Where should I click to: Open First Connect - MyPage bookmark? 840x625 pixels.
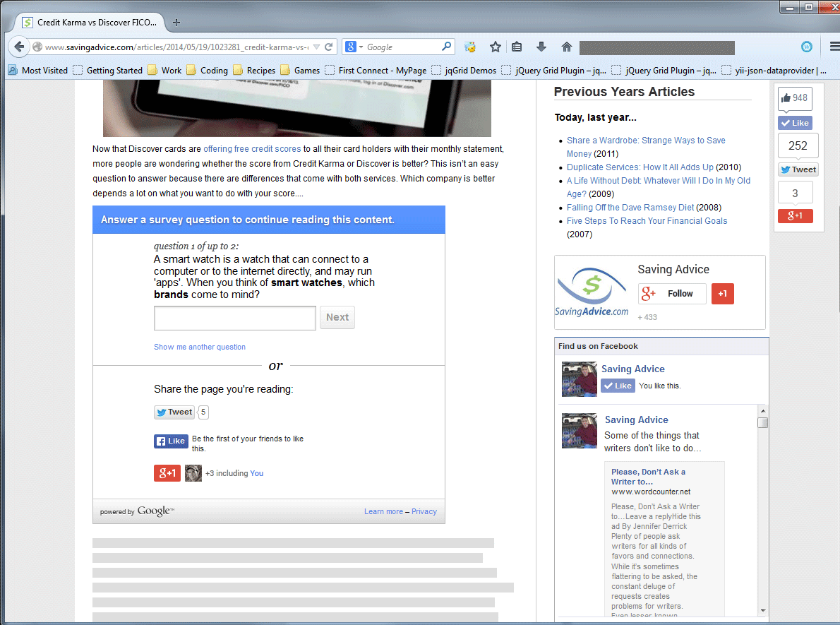[x=376, y=70]
